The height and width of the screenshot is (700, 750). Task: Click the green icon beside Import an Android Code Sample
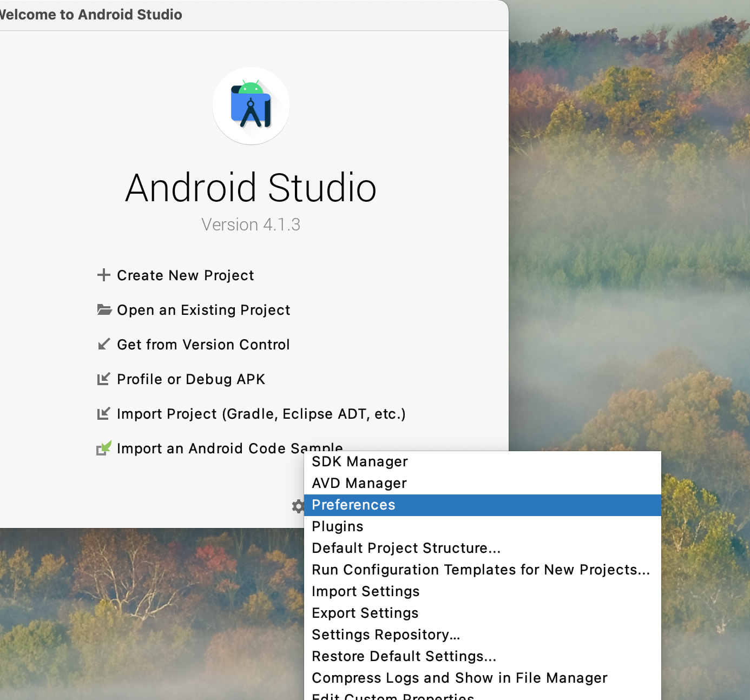pos(104,448)
